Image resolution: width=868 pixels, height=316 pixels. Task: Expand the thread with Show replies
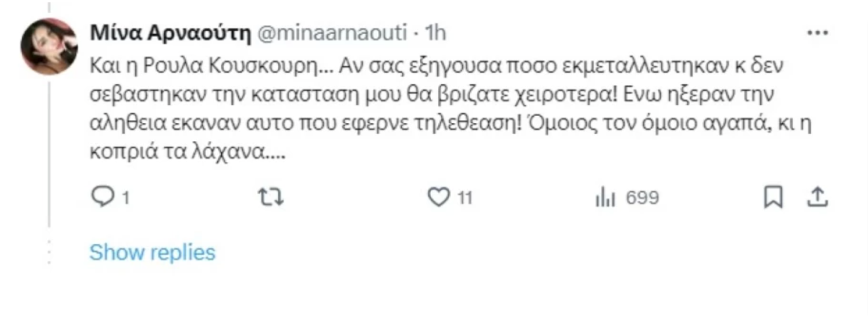point(152,252)
